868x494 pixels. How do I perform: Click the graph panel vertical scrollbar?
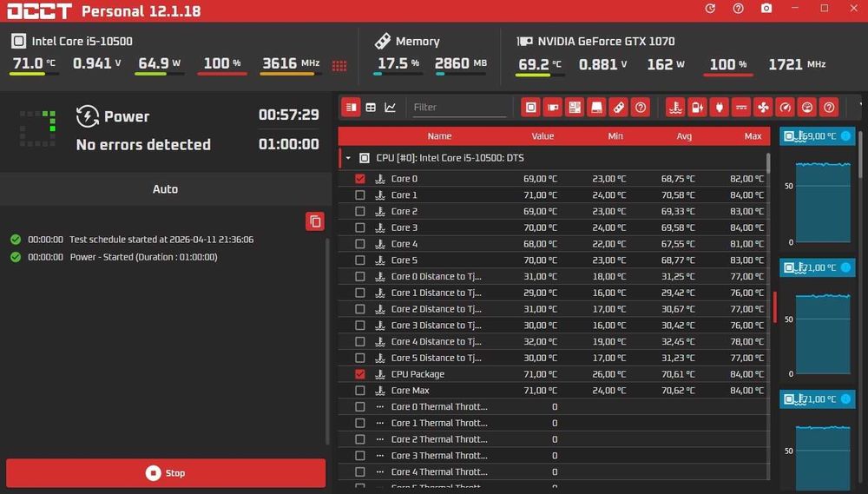(x=859, y=154)
